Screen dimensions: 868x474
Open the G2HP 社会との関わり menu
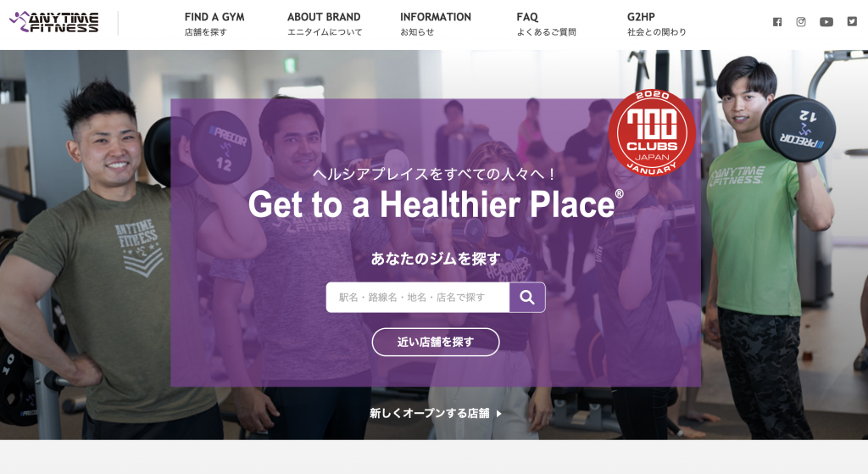657,24
